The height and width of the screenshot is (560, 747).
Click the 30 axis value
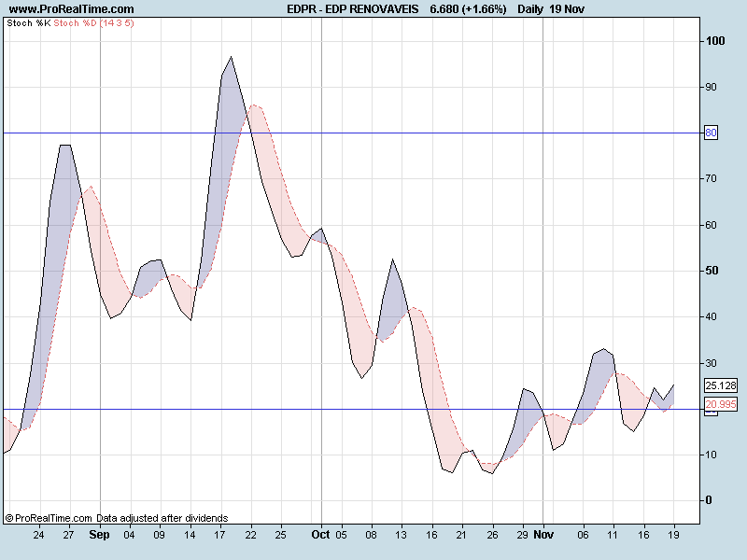point(711,363)
